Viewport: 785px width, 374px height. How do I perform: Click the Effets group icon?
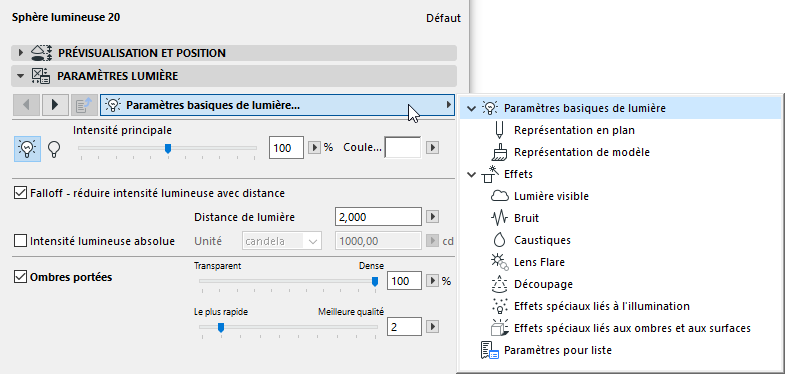489,174
